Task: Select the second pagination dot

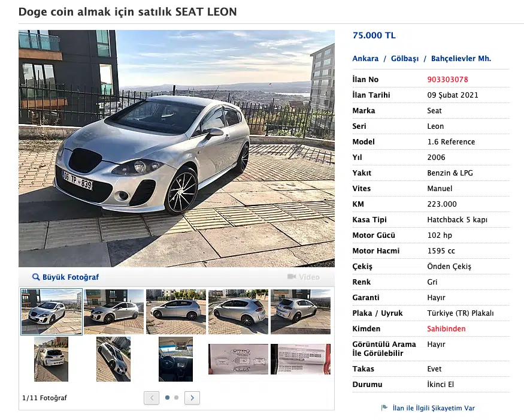Action: click(176, 397)
